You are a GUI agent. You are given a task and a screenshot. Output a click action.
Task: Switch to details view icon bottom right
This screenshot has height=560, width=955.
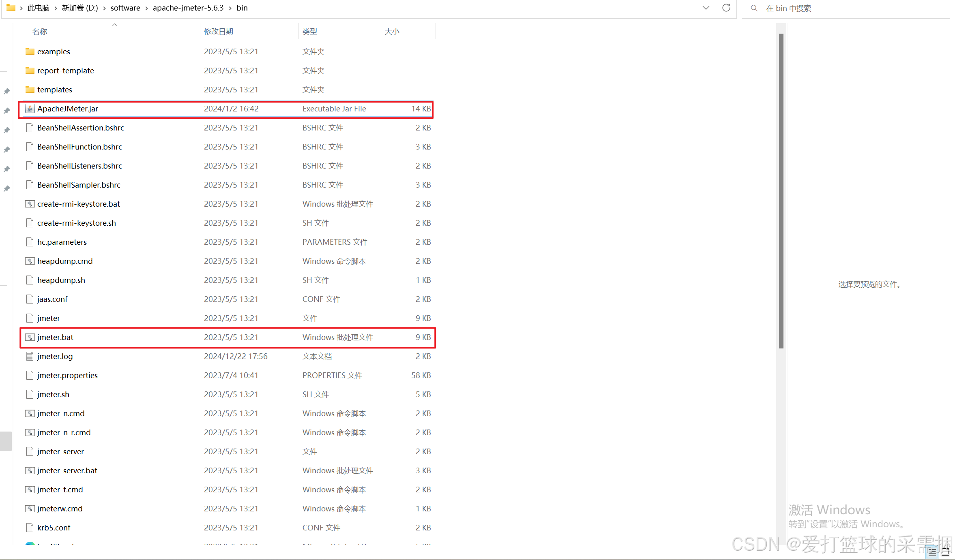(x=932, y=552)
